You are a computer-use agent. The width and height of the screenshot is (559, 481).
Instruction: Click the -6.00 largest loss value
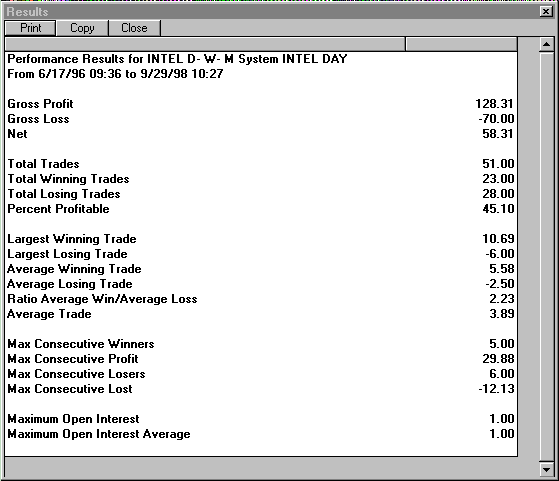click(x=500, y=254)
